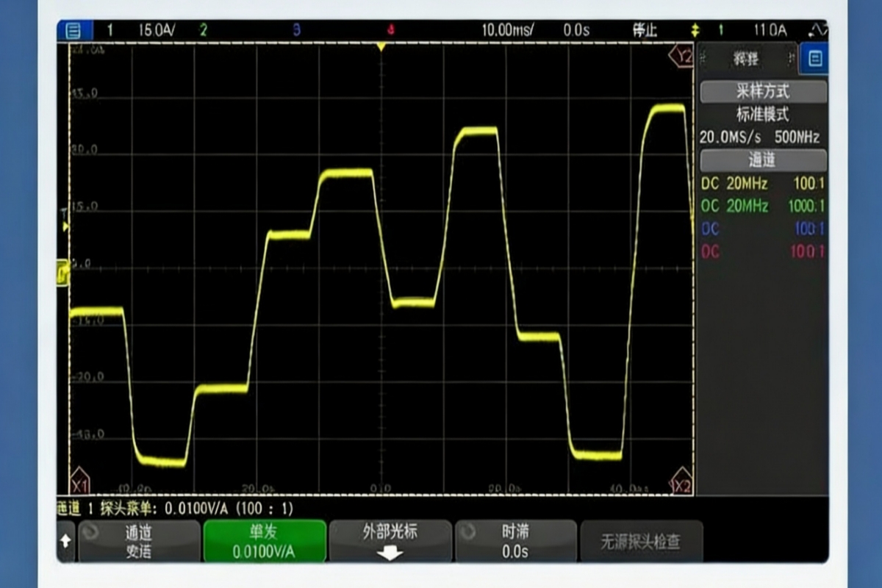Open the main menu icon at top-left

(73, 31)
